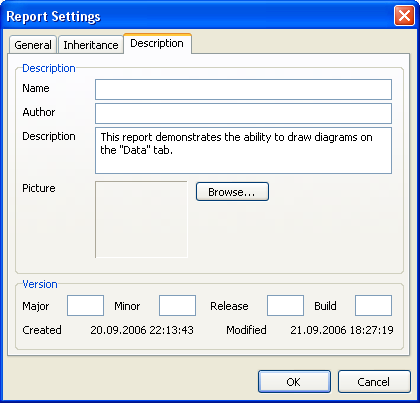Click the Cancel button
The image size is (420, 403).
click(x=374, y=382)
